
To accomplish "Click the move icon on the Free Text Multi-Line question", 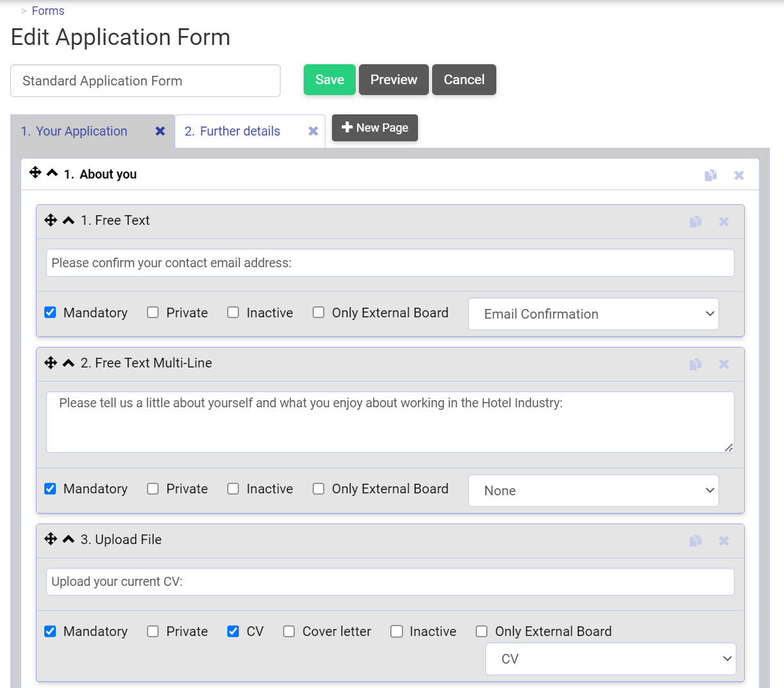I will coord(51,362).
